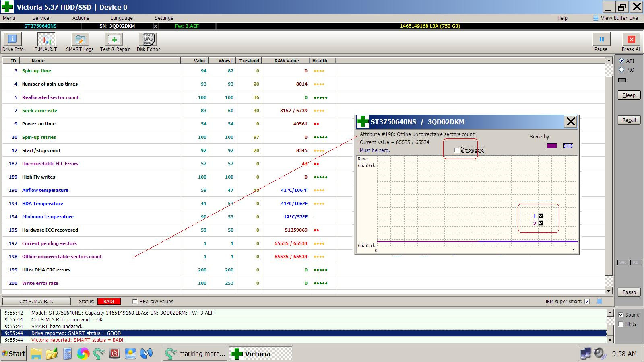Click log panel scrollbar up arrow

[x=610, y=313]
